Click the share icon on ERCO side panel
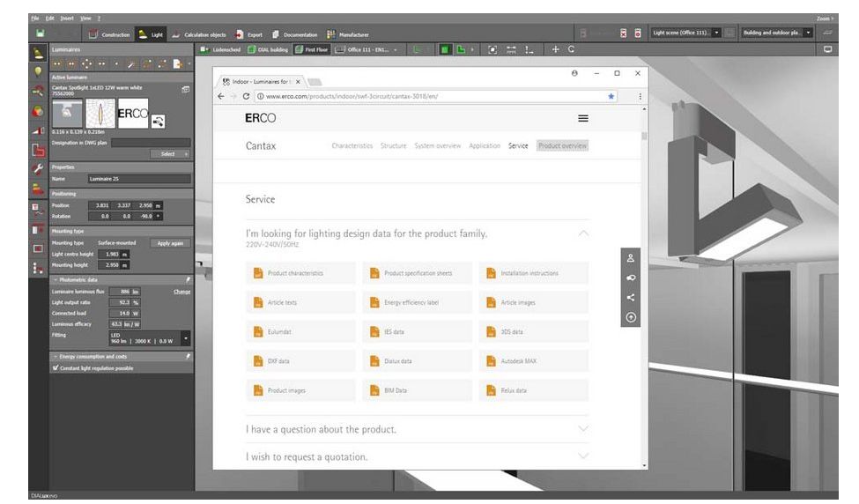This screenshot has height=504, width=859. tap(631, 298)
